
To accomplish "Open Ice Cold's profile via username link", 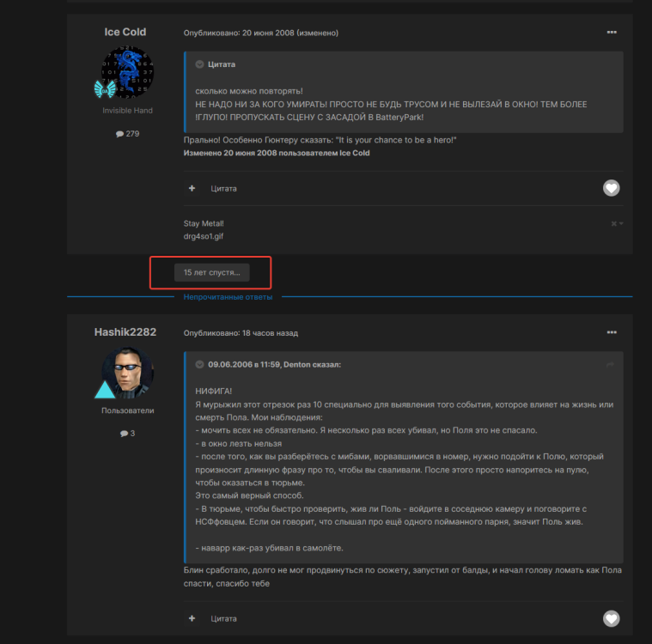I will coord(125,32).
